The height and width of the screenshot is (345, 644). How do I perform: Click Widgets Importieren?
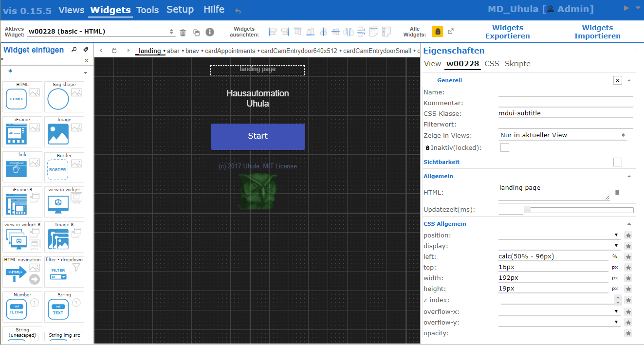pos(597,32)
